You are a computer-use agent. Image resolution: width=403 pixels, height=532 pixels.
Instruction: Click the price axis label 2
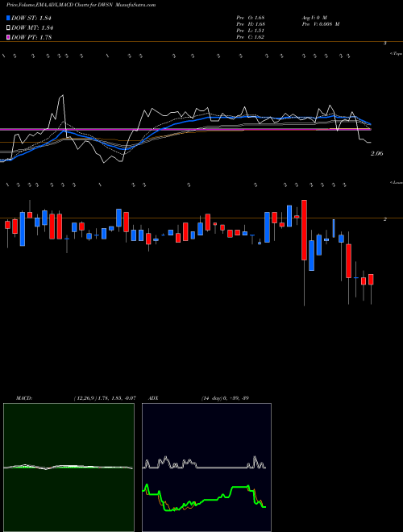[x=384, y=219]
